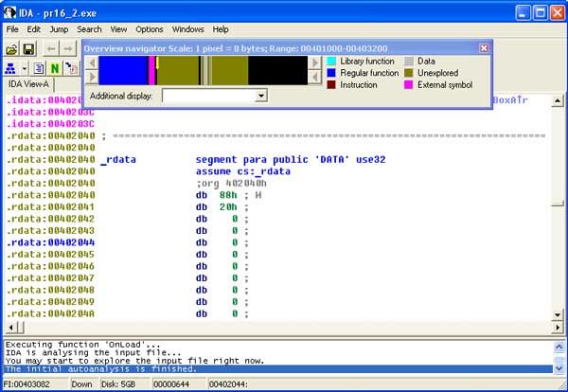Click the gray Data legend swatch
This screenshot has height=392, width=568.
pyautogui.click(x=409, y=62)
